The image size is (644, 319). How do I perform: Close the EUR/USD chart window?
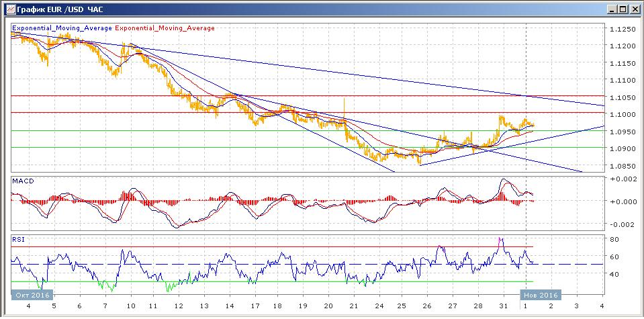click(633, 9)
